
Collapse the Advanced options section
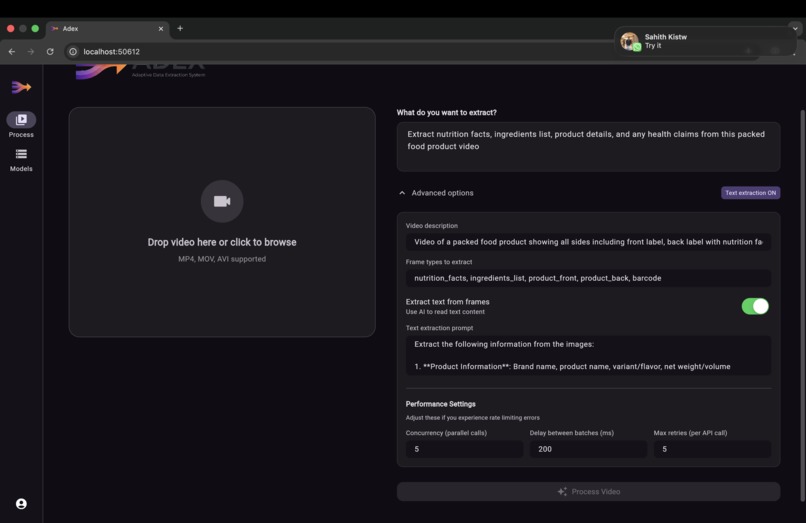tap(436, 193)
